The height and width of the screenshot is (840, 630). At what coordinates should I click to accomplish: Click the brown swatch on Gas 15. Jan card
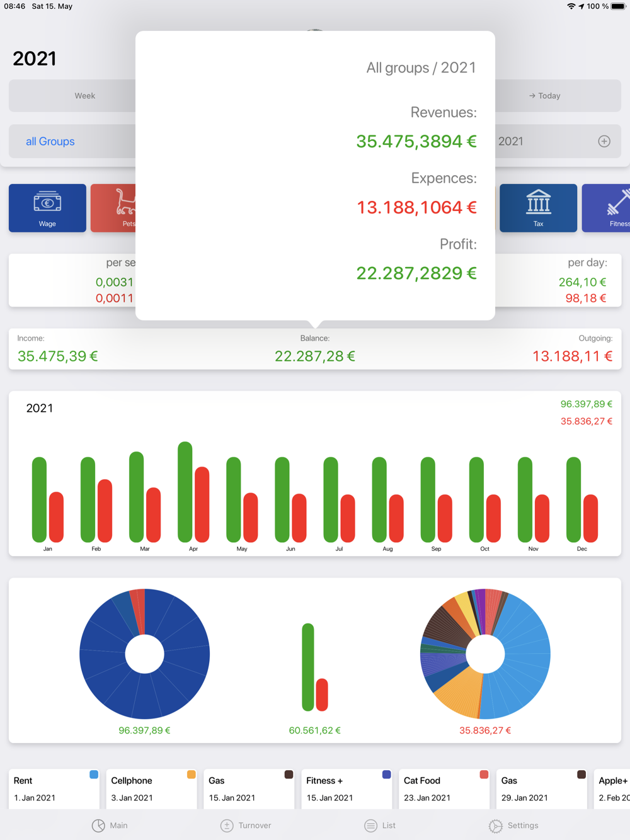289,775
